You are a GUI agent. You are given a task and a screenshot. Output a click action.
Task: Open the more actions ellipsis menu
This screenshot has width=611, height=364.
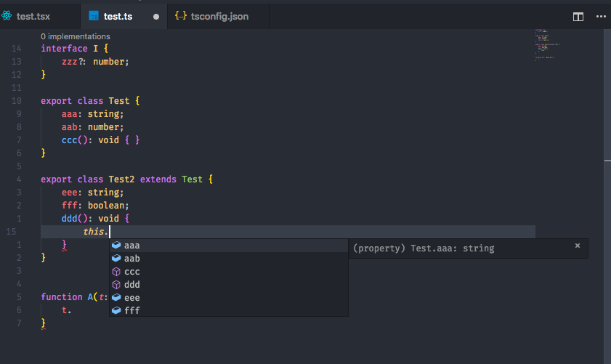[x=601, y=17]
